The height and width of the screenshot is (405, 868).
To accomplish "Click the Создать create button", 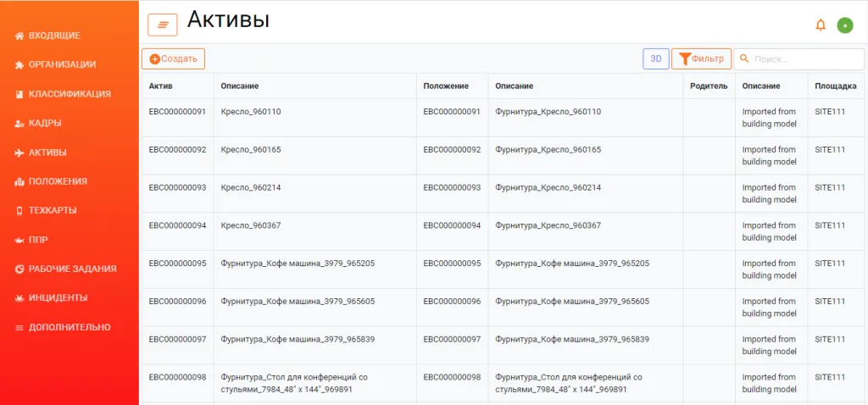I will pyautogui.click(x=174, y=58).
